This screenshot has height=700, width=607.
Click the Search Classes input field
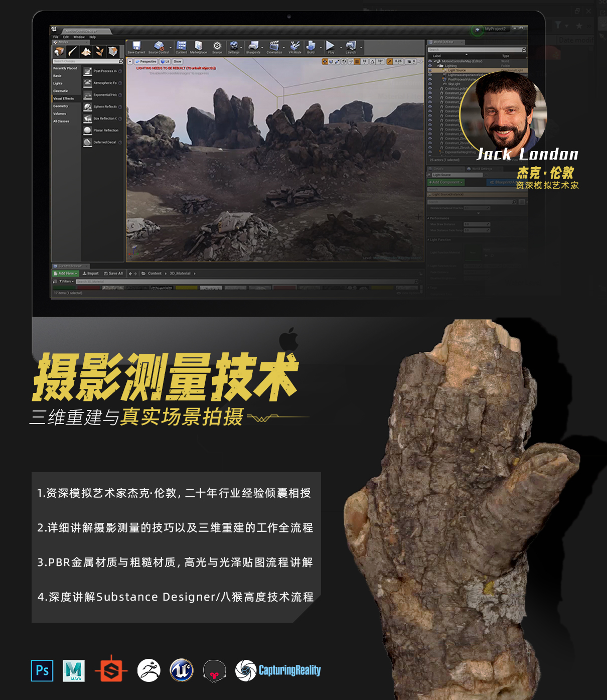(x=88, y=61)
